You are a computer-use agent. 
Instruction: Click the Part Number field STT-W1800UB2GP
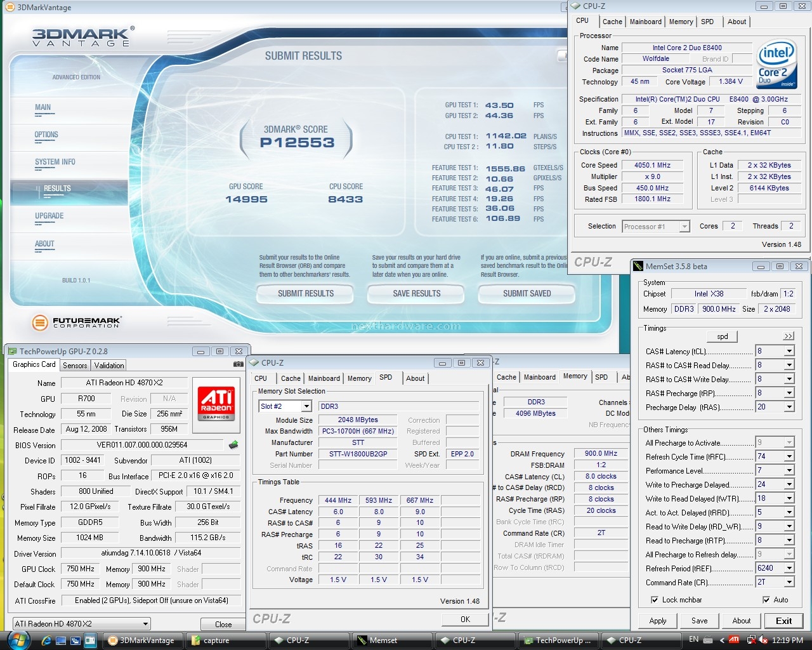point(358,454)
